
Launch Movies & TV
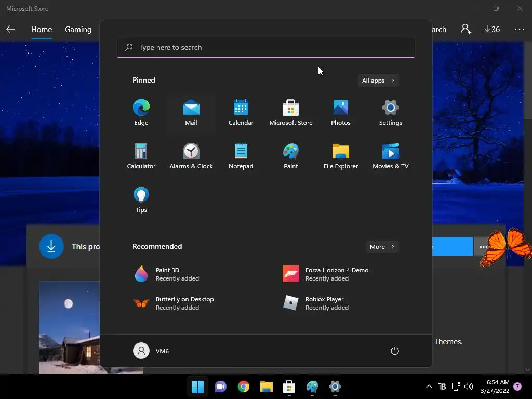pos(391,156)
